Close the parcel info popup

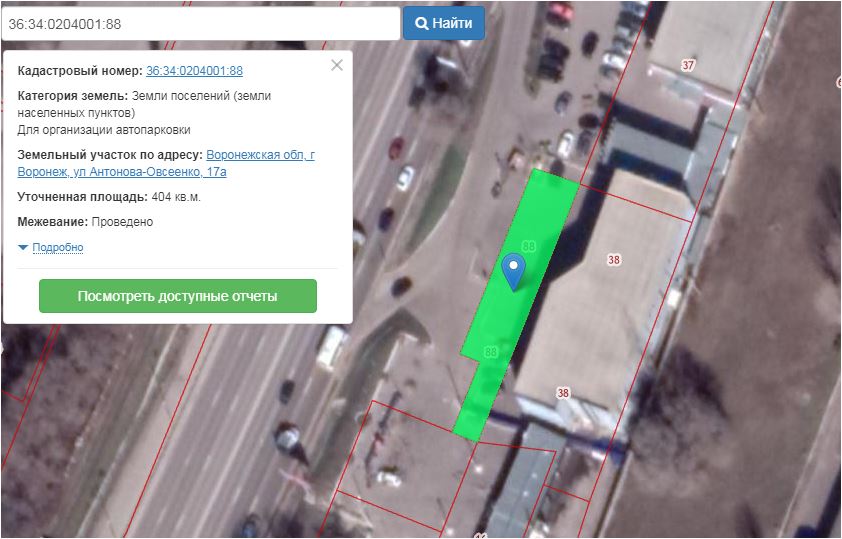(x=337, y=65)
